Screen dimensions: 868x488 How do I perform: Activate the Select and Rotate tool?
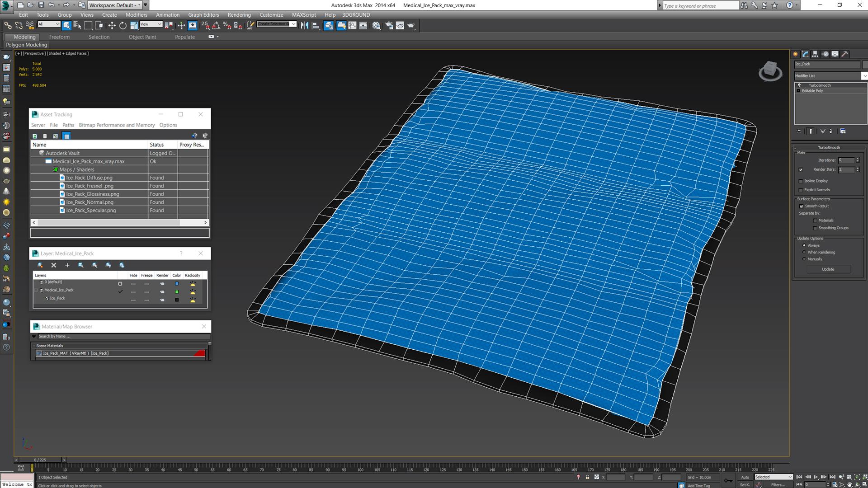tap(123, 26)
